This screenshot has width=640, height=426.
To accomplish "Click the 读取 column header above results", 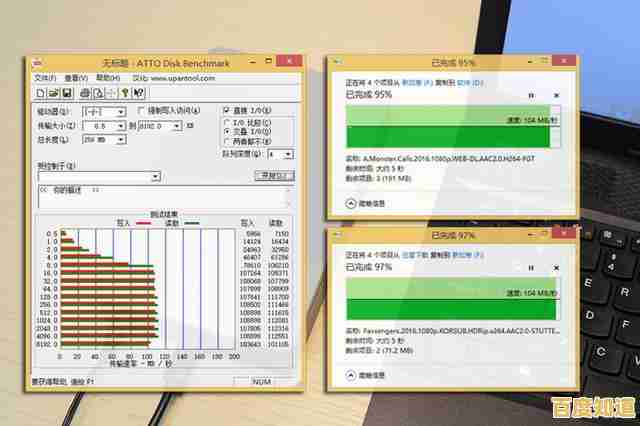I will click(x=276, y=223).
